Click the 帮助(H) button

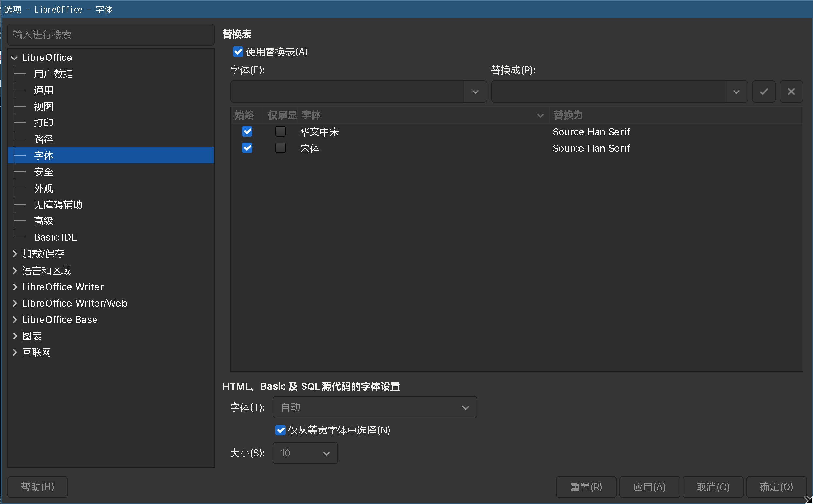(x=37, y=487)
